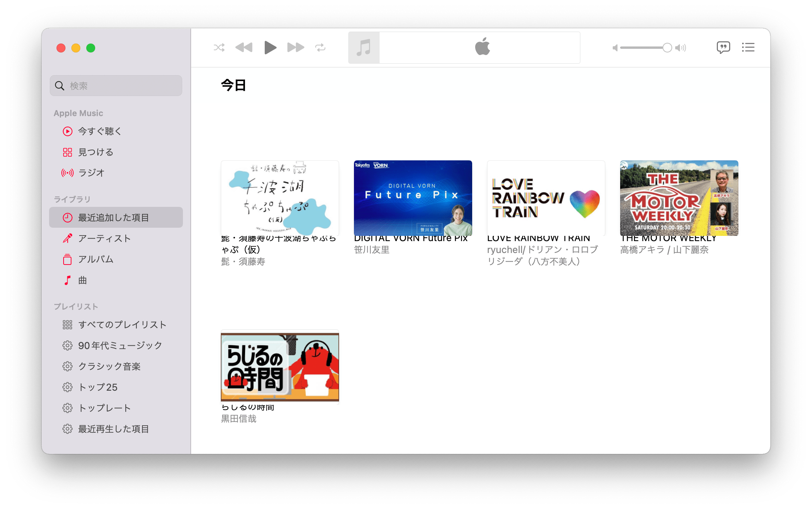The height and width of the screenshot is (509, 812).
Task: Click the DIGITAL VORN Future Pix title
Action: [x=410, y=239]
